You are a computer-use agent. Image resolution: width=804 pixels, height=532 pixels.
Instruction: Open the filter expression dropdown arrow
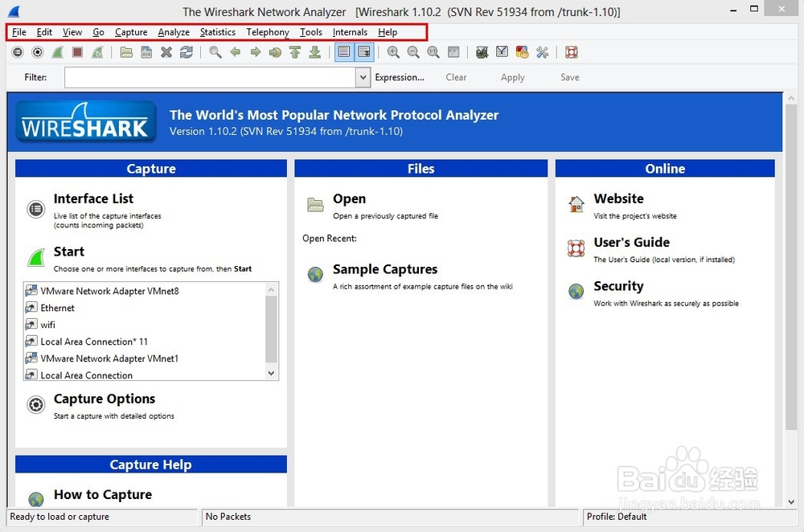coord(362,77)
